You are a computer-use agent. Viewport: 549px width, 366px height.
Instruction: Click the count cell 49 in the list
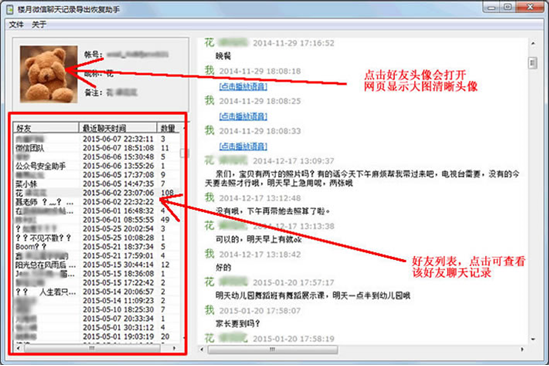coord(165,220)
